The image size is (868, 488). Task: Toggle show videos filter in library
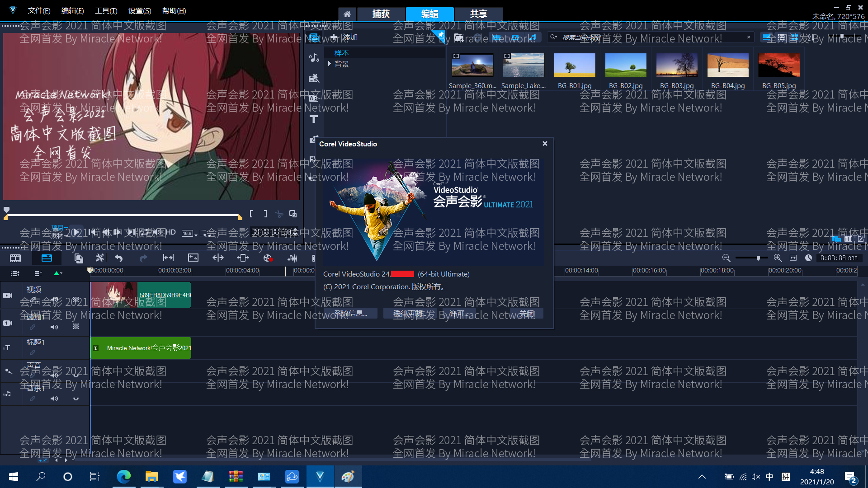(x=496, y=37)
